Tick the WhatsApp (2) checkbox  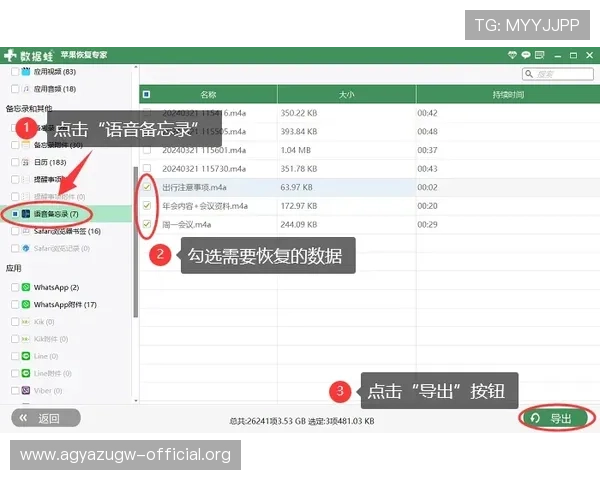pos(15,287)
